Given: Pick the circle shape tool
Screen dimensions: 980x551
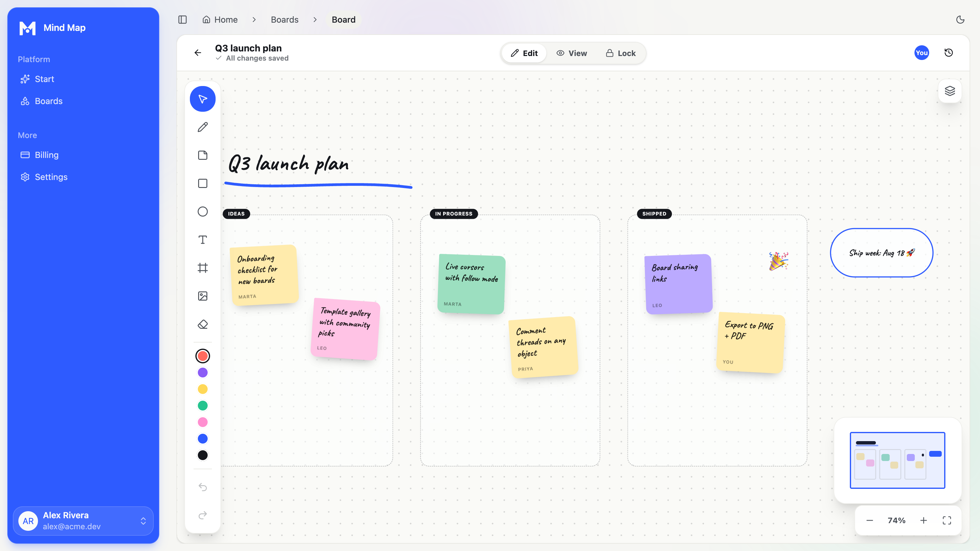Looking at the screenshot, I should [x=203, y=212].
